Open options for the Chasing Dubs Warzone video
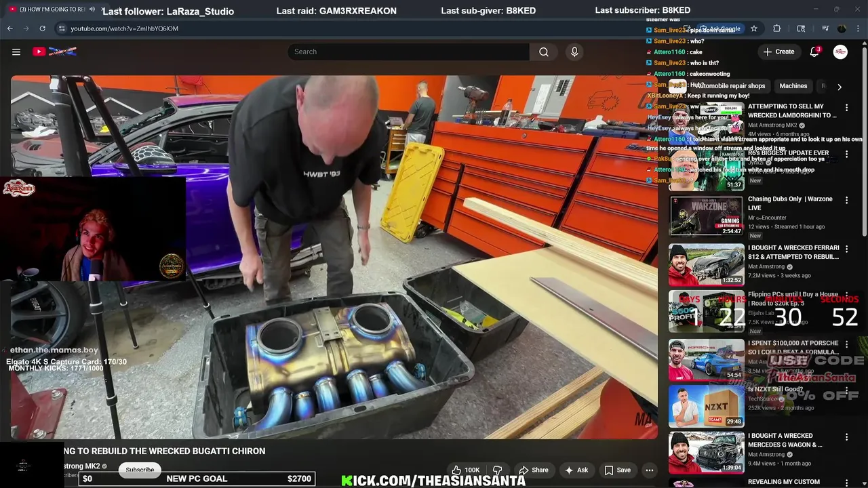This screenshot has height=488, width=868. click(846, 200)
